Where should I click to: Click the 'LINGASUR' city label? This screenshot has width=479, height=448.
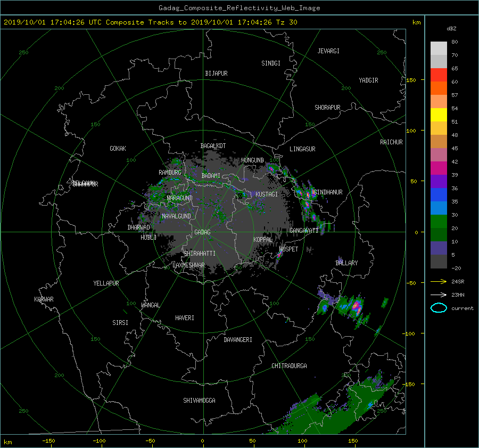[x=302, y=149]
